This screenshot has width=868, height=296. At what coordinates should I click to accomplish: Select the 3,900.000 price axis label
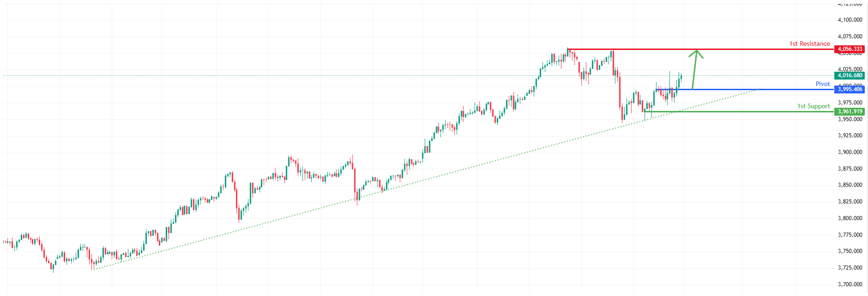click(x=850, y=152)
